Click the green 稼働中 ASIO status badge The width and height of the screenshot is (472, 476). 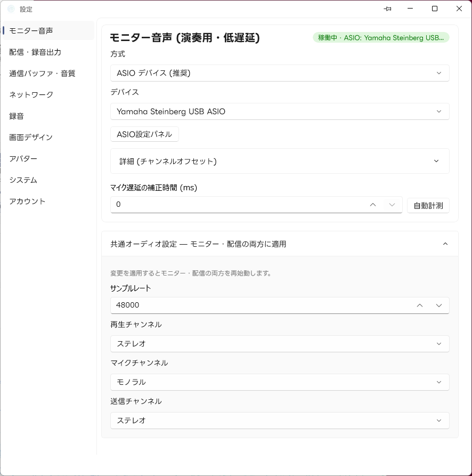coord(381,38)
